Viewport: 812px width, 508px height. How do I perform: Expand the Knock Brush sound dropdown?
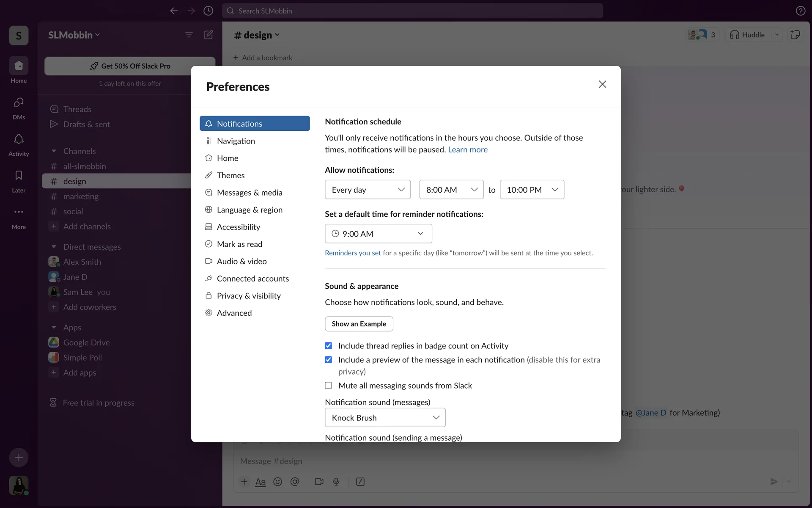click(385, 418)
